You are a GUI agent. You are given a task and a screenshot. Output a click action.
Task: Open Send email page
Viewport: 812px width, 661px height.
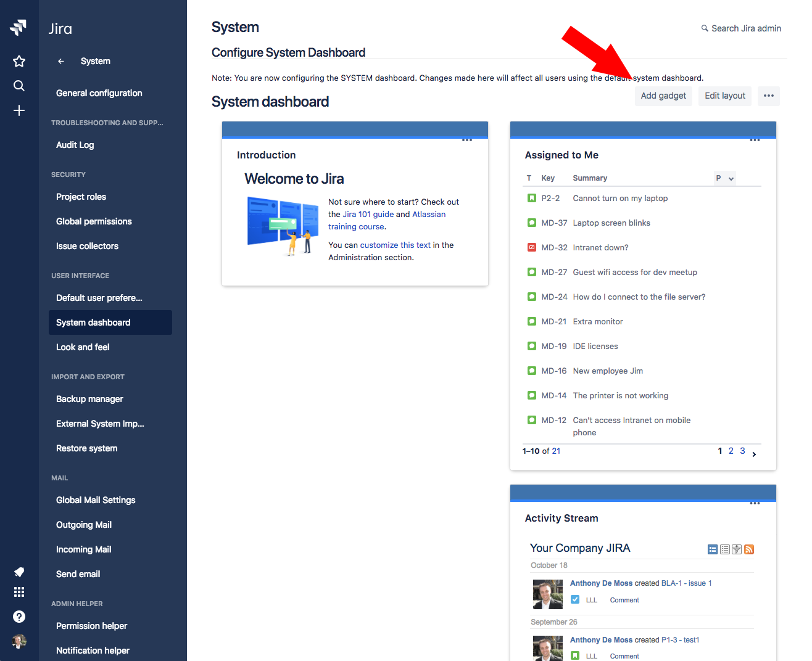78,574
